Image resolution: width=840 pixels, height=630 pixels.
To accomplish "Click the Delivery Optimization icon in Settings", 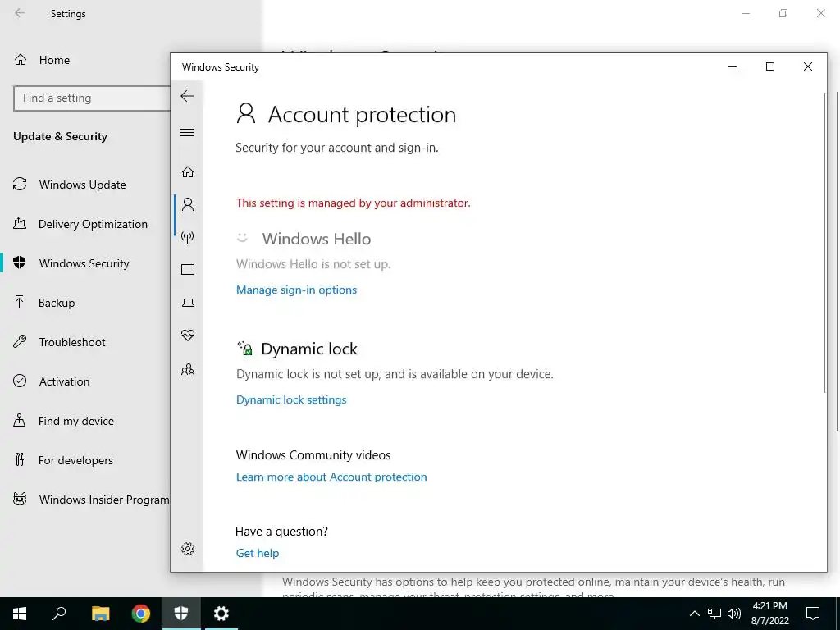I will [x=20, y=223].
